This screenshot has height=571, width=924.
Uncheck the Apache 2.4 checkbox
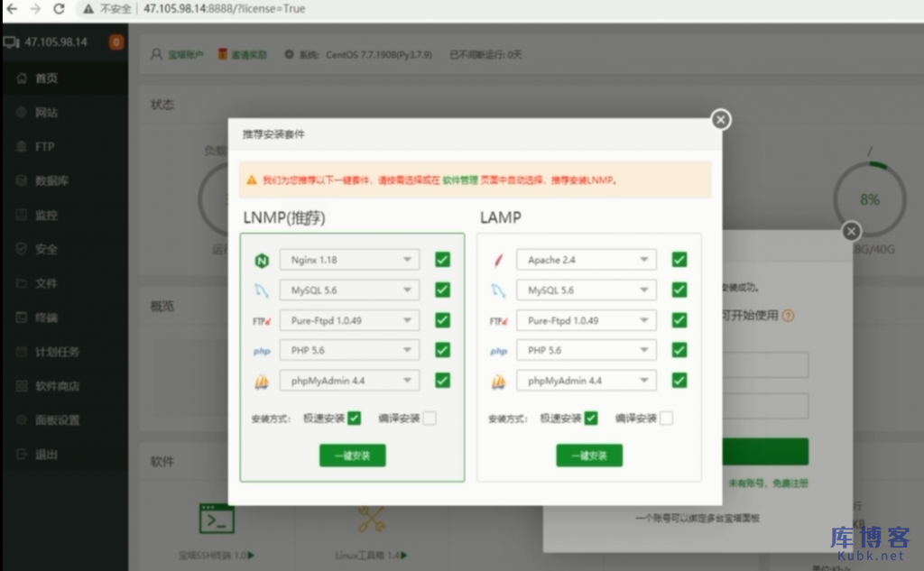(679, 259)
